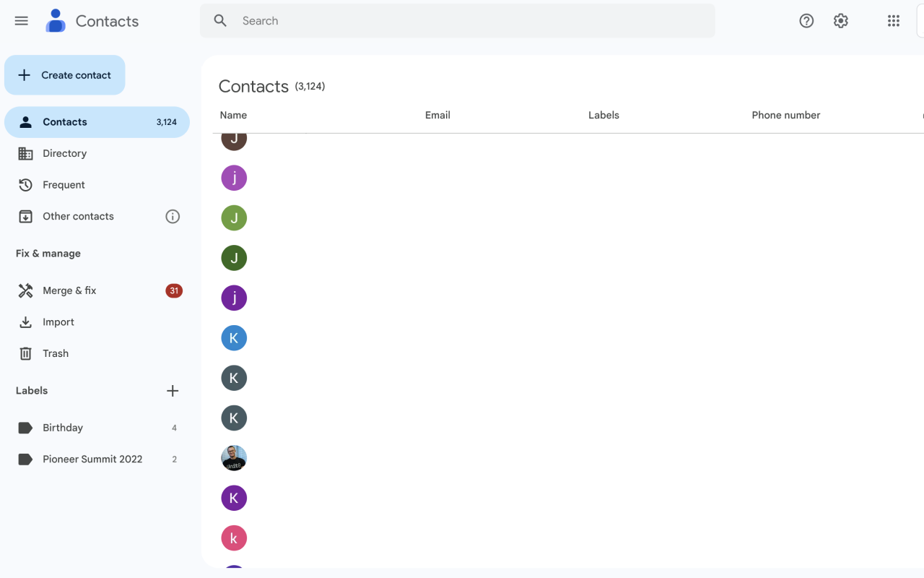Image resolution: width=924 pixels, height=578 pixels.
Task: Open the main hamburger menu
Action: (22, 21)
